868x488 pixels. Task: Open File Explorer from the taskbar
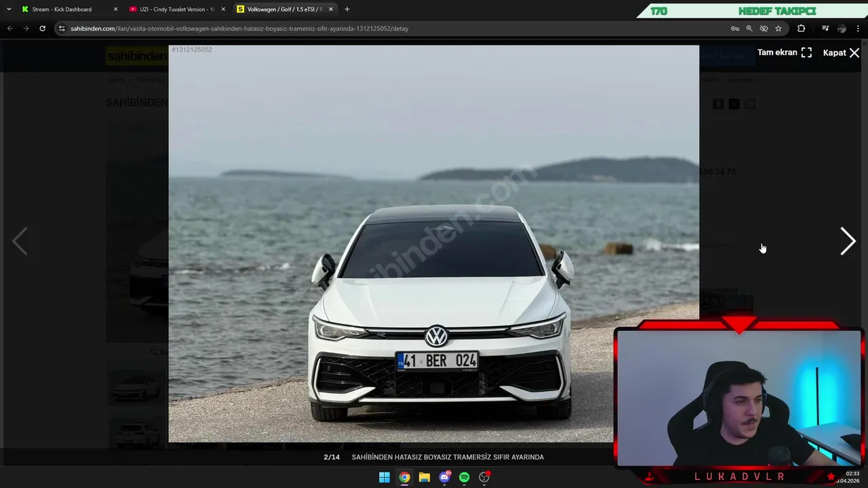[425, 477]
